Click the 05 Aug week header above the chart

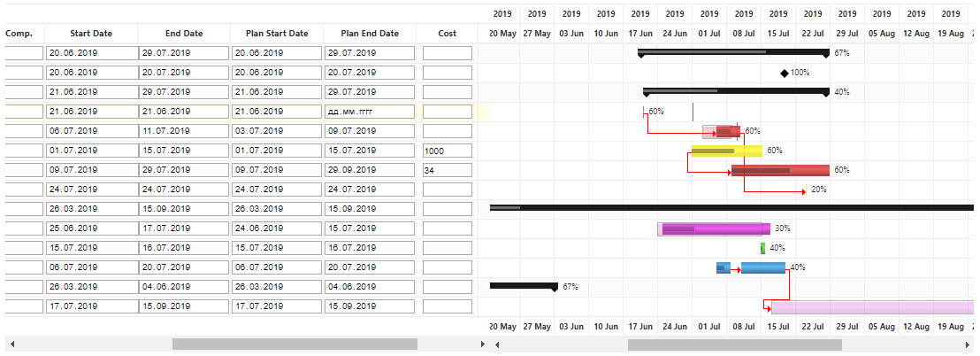(x=882, y=34)
